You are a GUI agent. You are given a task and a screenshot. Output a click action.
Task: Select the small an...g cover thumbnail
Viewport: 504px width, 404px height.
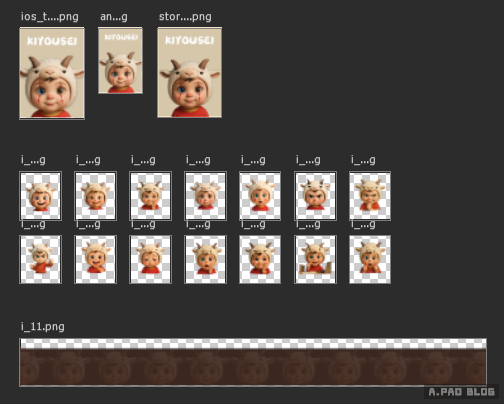tap(120, 60)
